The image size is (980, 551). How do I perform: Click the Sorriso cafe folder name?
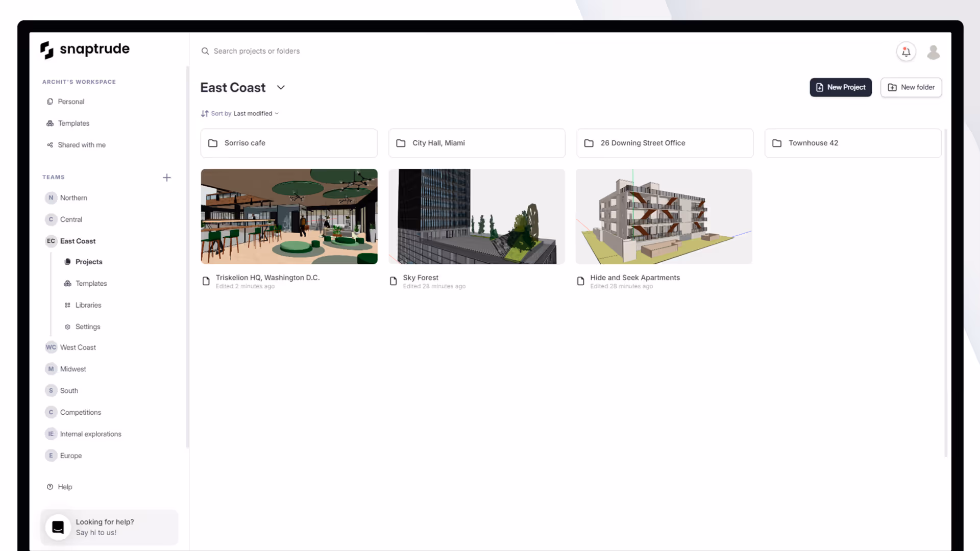[x=244, y=143]
